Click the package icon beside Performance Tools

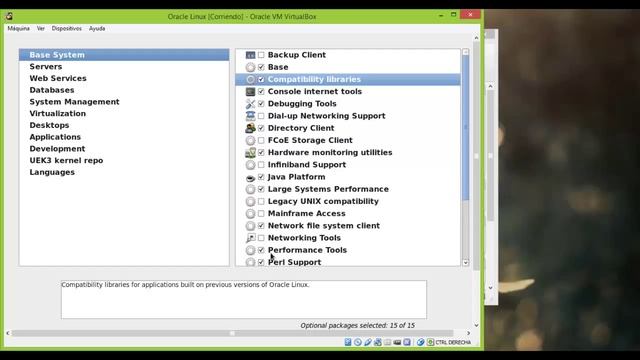click(250, 250)
